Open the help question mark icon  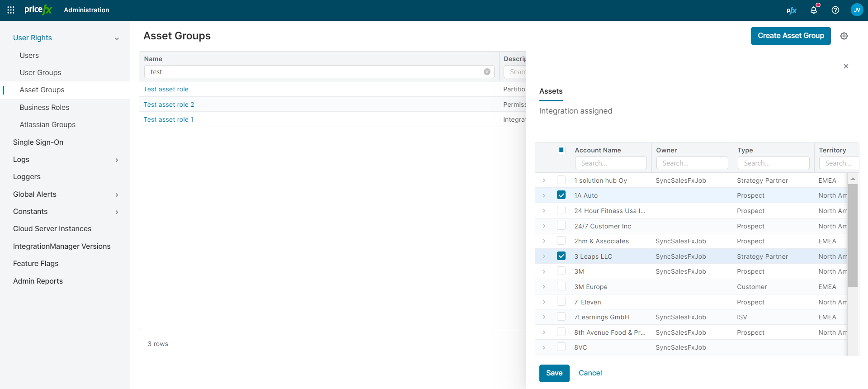pyautogui.click(x=835, y=10)
